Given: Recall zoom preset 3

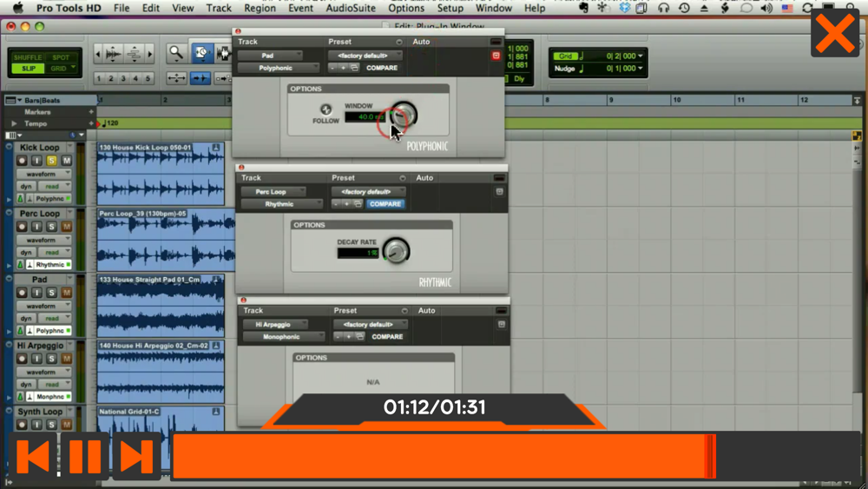Looking at the screenshot, I should pos(123,78).
